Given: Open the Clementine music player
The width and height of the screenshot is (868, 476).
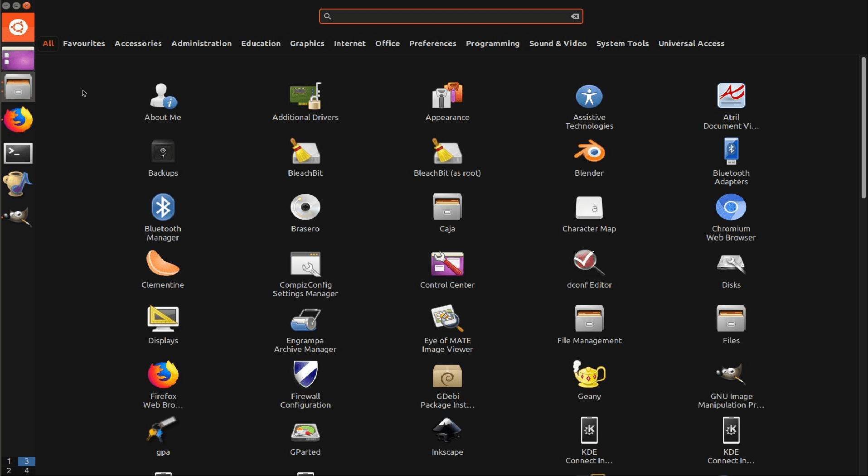Looking at the screenshot, I should click(163, 270).
